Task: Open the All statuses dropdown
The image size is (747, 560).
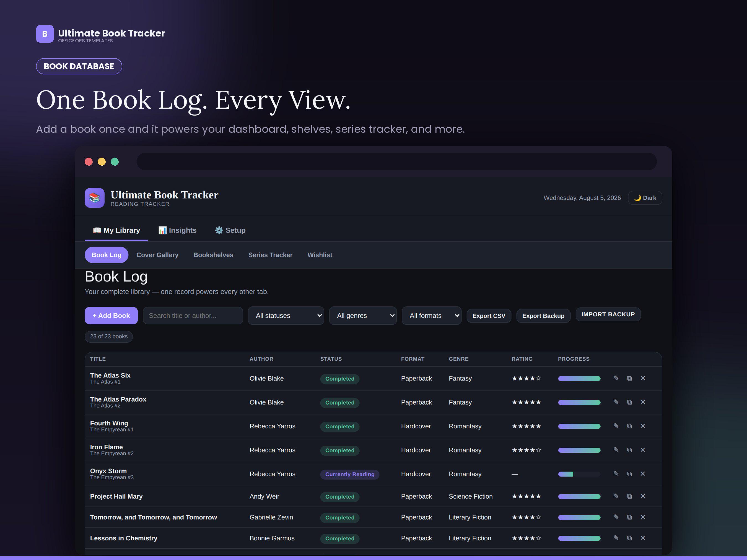Action: (286, 316)
